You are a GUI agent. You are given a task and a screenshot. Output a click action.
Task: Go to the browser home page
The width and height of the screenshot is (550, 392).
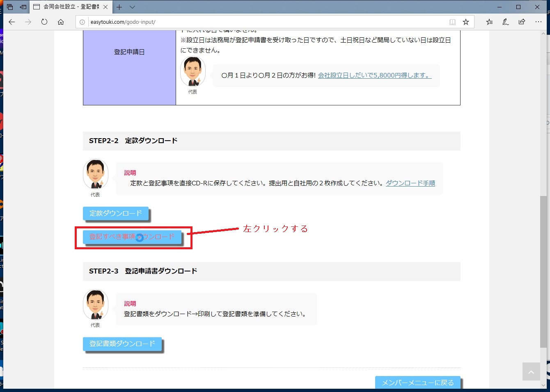[x=61, y=22]
